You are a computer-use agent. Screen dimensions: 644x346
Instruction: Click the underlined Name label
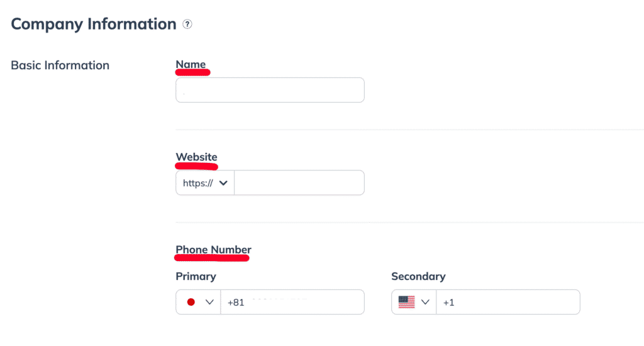pyautogui.click(x=191, y=65)
